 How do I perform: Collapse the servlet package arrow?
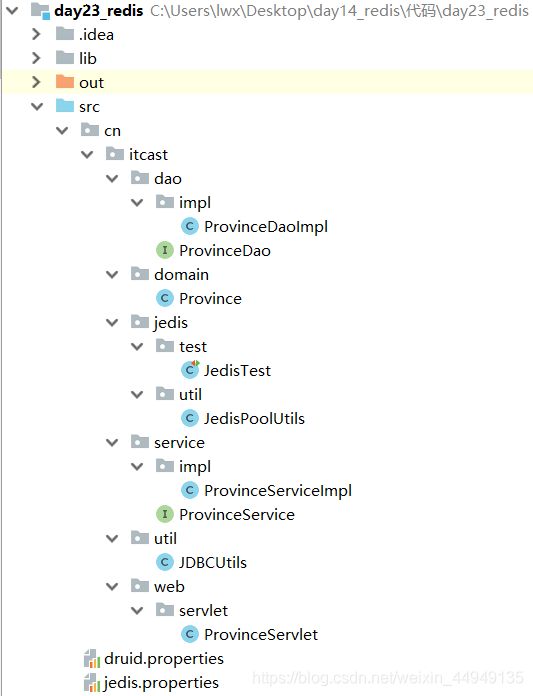[x=137, y=610]
